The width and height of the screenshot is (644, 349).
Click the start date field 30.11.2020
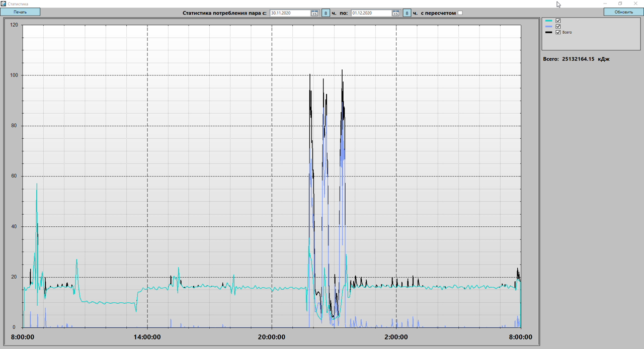(x=290, y=13)
